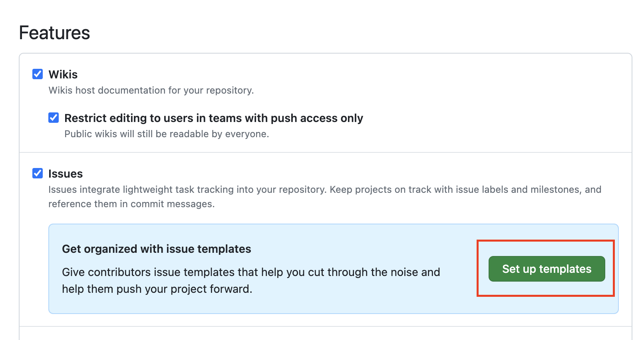
Task: Toggle the Issues feature off
Action: pos(38,173)
